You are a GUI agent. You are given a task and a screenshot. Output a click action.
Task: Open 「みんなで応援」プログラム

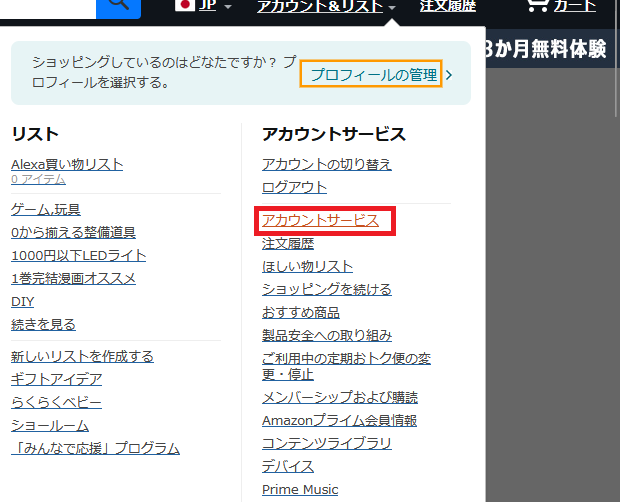pyautogui.click(x=95, y=448)
